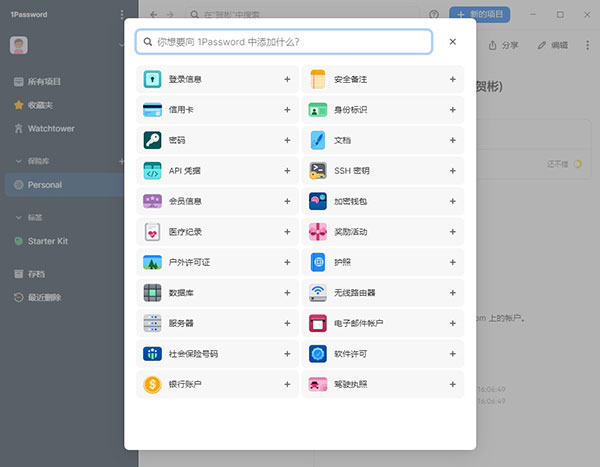Click plus button on 护照 row
This screenshot has height=467, width=600.
tap(452, 262)
